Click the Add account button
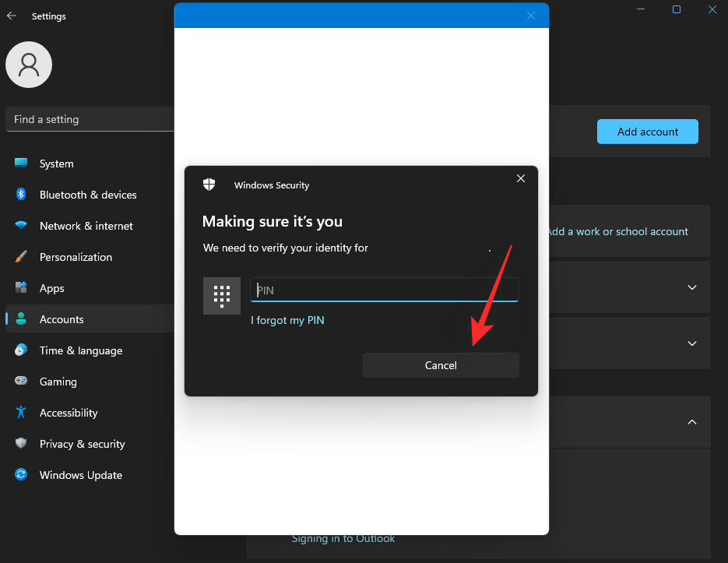728x563 pixels. tap(647, 132)
